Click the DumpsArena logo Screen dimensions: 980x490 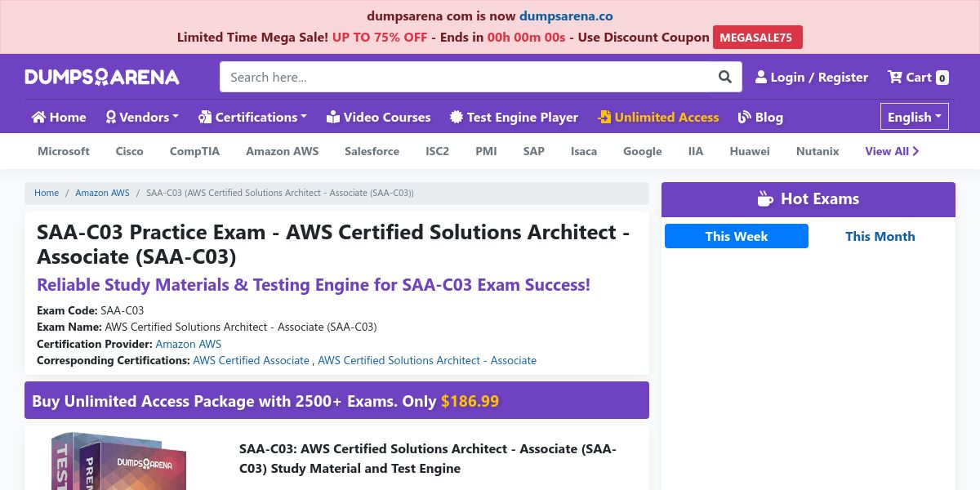pos(102,77)
